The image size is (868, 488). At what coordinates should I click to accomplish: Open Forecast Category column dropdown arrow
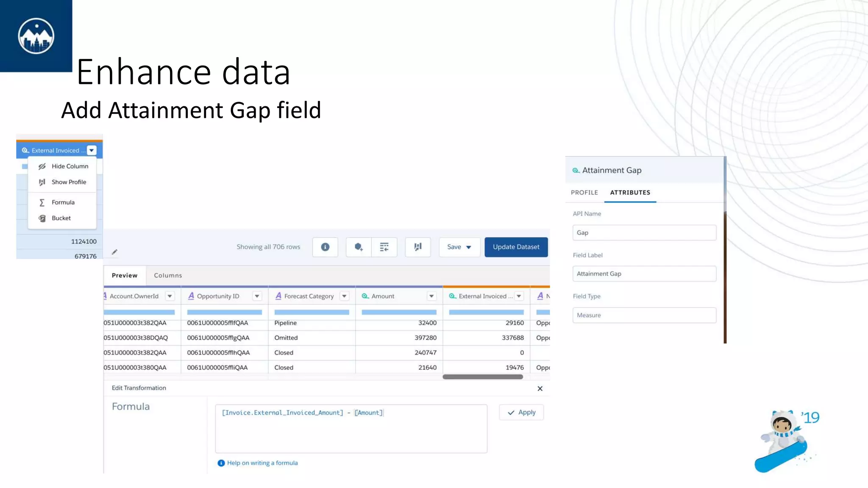[344, 296]
